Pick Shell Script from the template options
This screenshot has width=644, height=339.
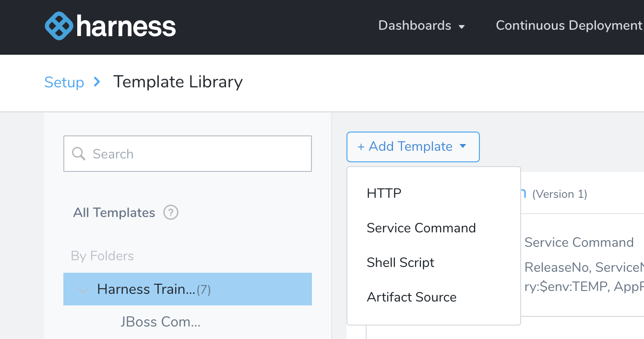[x=400, y=262]
